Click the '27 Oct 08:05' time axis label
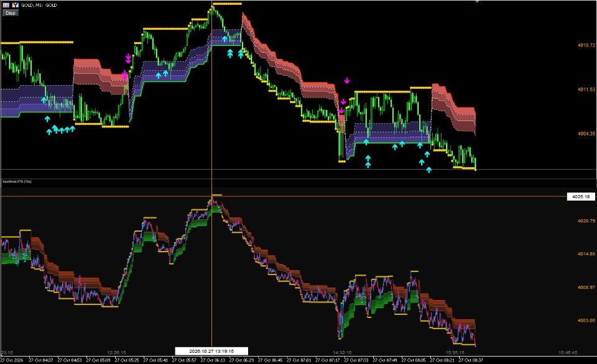 click(414, 360)
